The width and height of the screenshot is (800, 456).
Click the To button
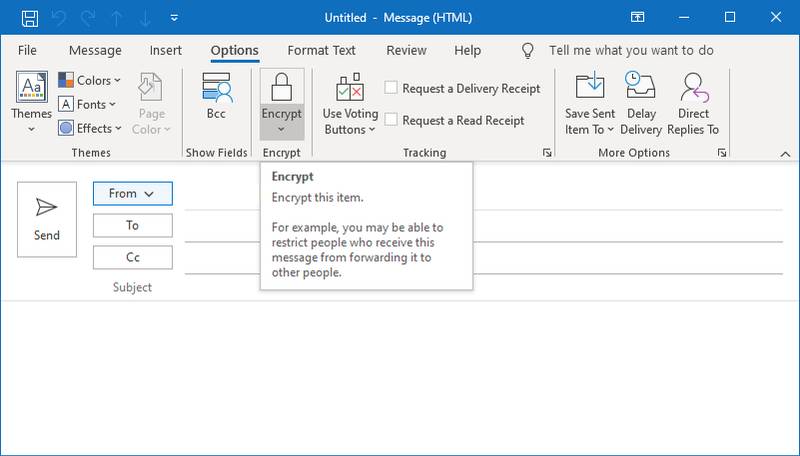133,225
